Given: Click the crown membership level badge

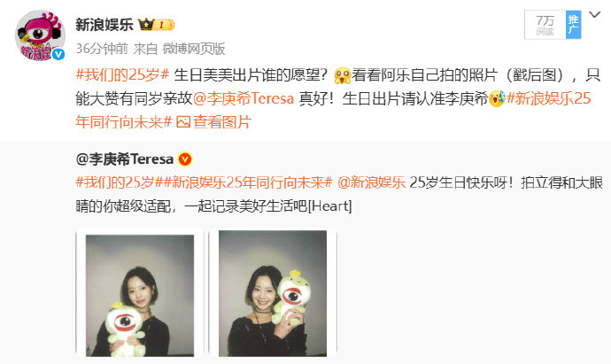Looking at the screenshot, I should 156,25.
